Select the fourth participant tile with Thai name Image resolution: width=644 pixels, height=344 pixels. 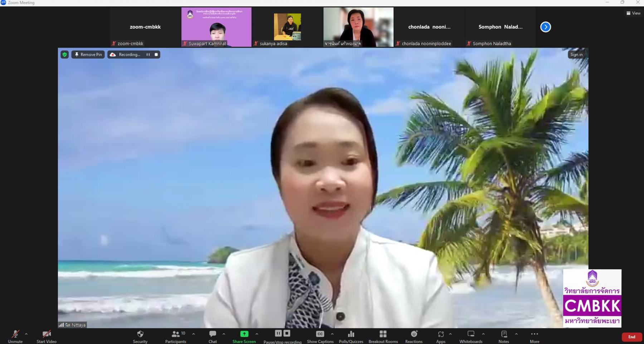358,27
